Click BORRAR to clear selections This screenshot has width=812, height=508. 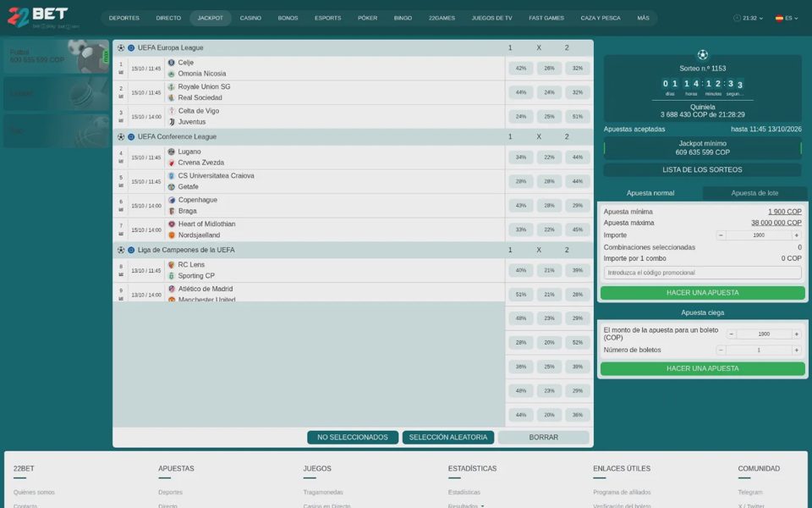[543, 438]
